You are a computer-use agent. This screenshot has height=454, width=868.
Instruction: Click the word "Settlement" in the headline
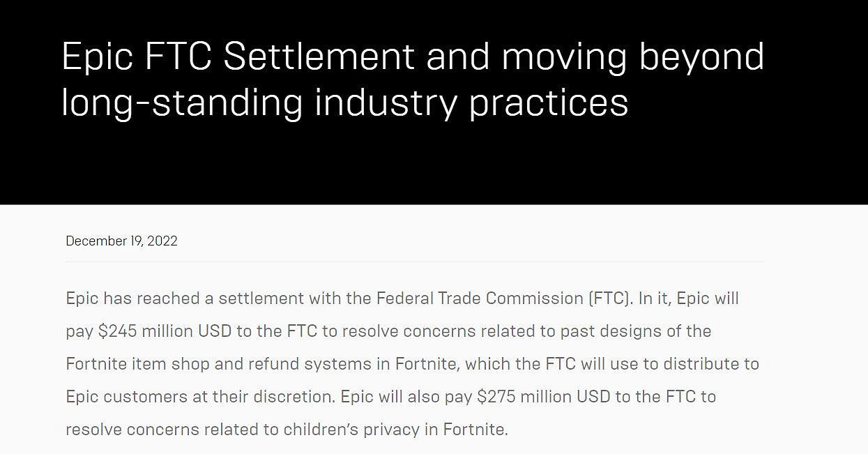(x=319, y=57)
